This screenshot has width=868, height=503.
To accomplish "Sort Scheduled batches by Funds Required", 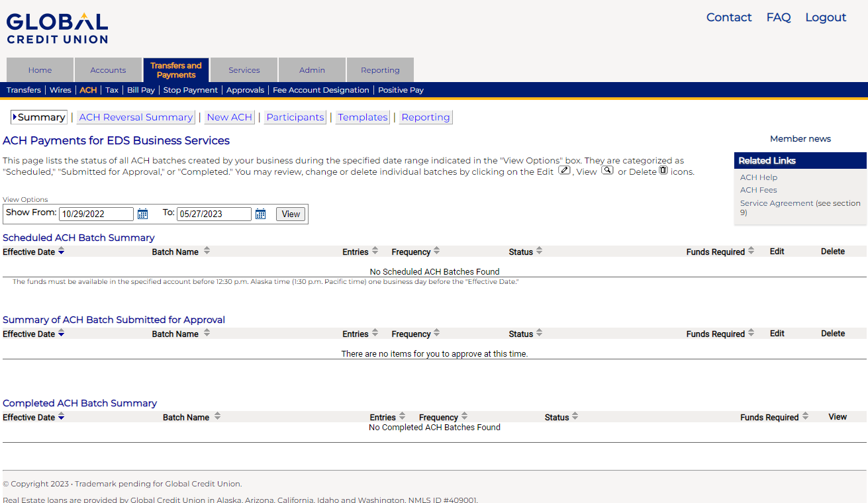I will [x=751, y=251].
